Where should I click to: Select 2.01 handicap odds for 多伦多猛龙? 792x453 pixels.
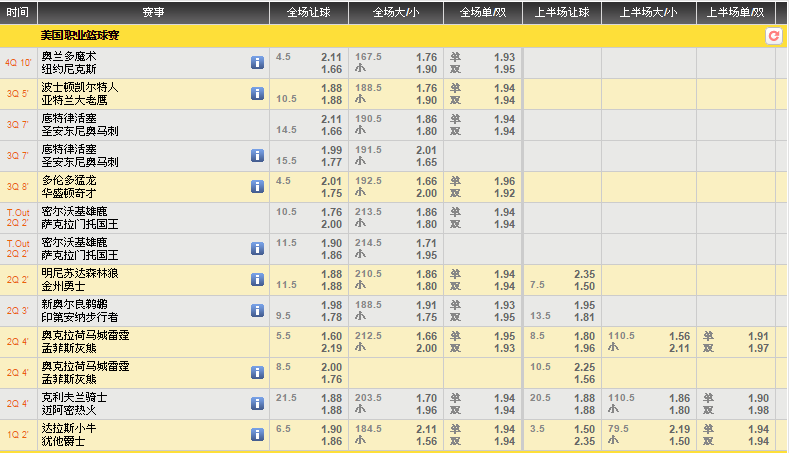(x=331, y=181)
